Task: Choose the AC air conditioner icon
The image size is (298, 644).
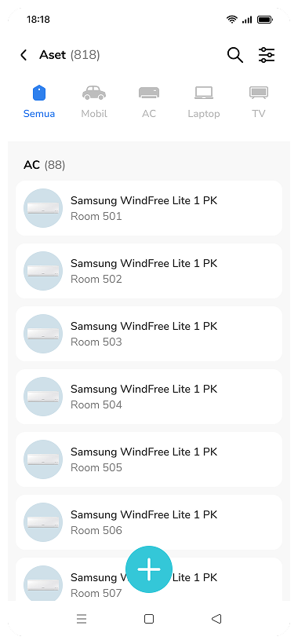Action: click(x=149, y=93)
